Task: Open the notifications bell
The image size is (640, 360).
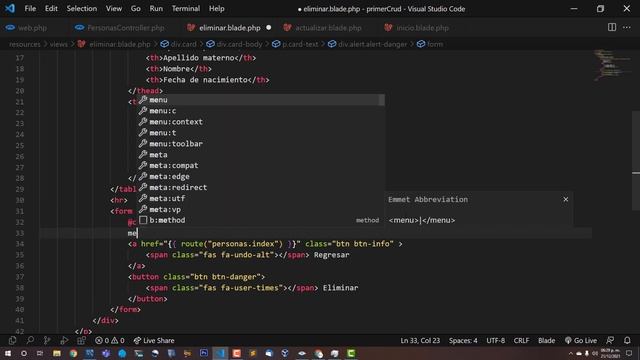Action: click(x=627, y=340)
